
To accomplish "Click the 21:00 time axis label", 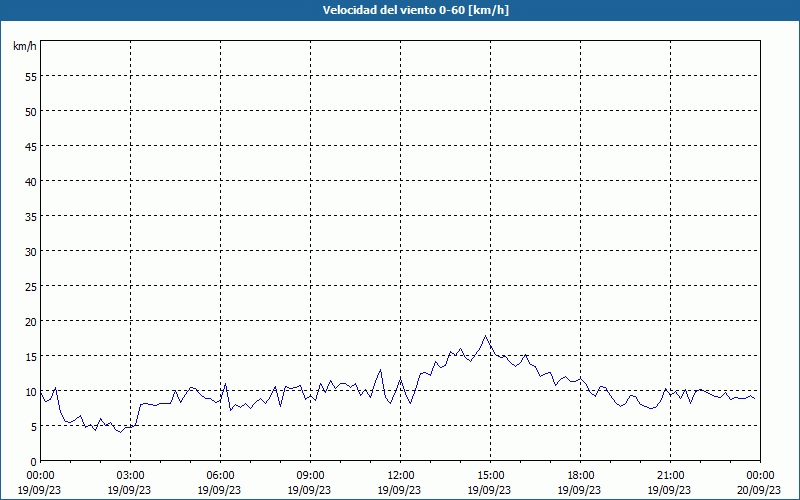I will coord(670,476).
